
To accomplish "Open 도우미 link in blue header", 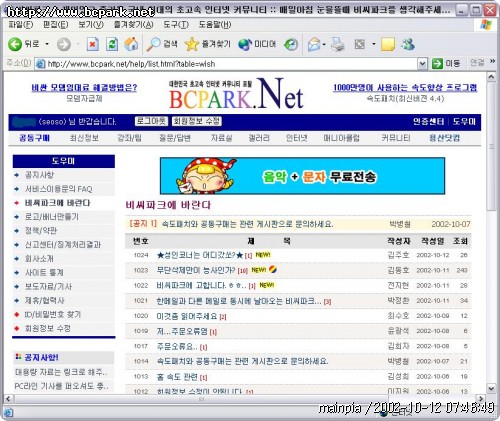I will click(x=464, y=122).
